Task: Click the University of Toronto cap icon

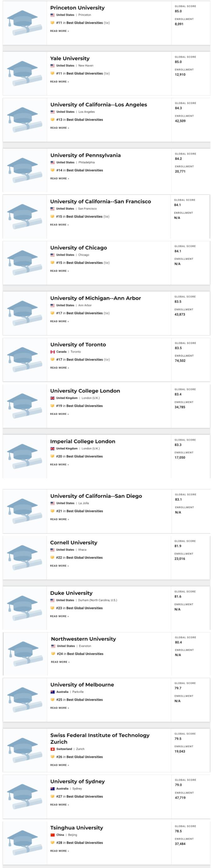Action: pyautogui.click(x=25, y=359)
